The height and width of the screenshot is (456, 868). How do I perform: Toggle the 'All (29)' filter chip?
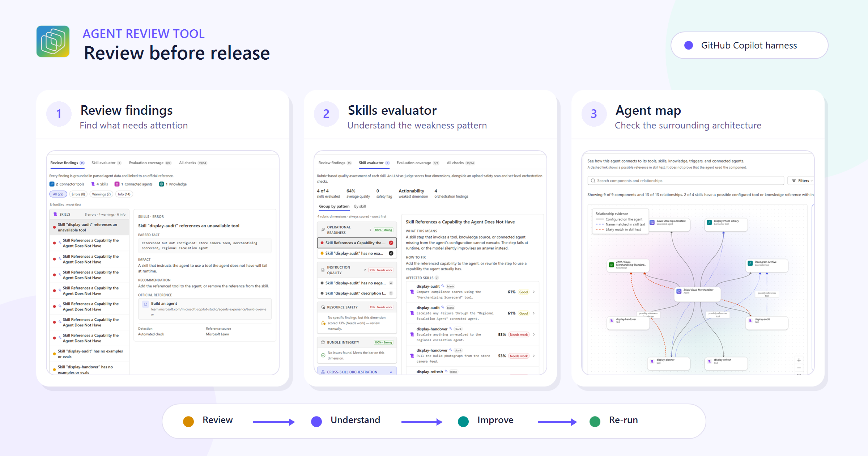tap(58, 194)
